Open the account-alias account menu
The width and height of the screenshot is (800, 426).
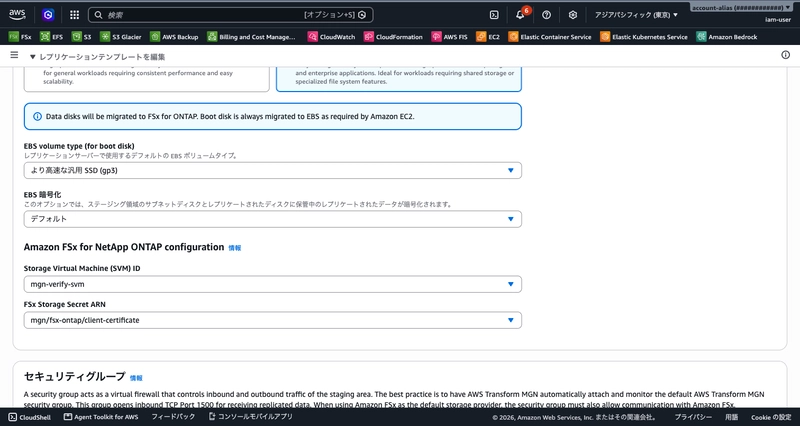pos(742,8)
